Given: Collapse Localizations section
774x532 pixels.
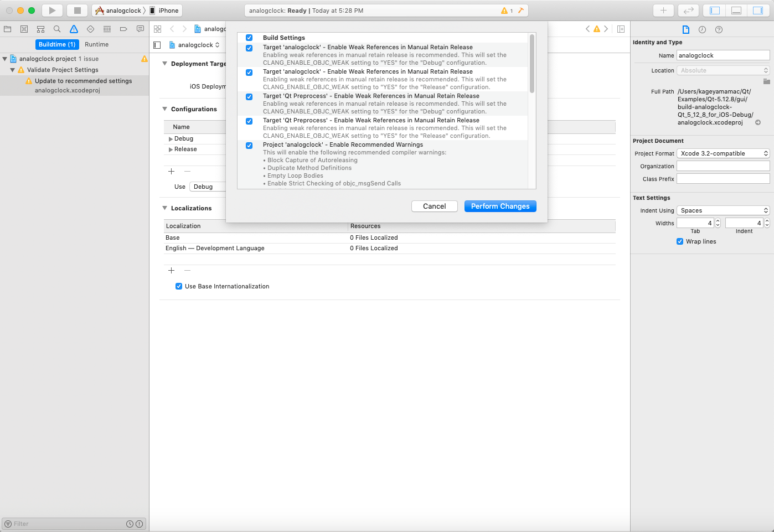Looking at the screenshot, I should [x=164, y=208].
